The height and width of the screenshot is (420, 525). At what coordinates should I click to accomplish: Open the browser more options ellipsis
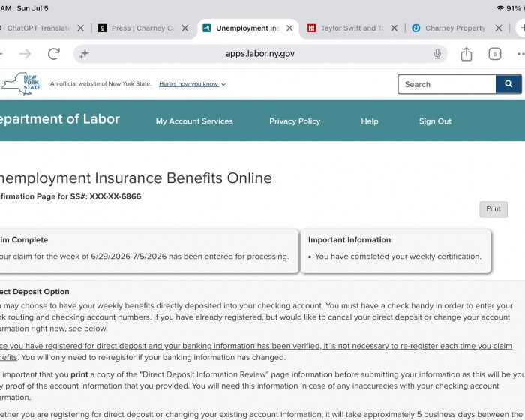coord(520,54)
